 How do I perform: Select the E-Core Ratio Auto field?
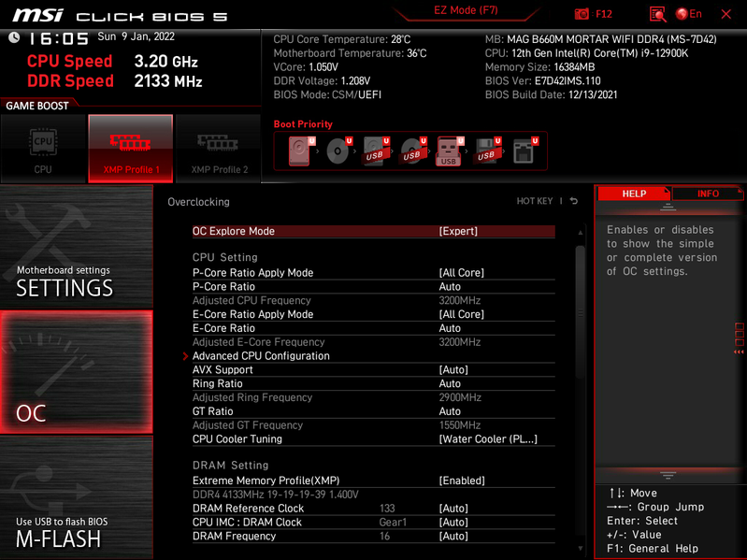pos(374,328)
